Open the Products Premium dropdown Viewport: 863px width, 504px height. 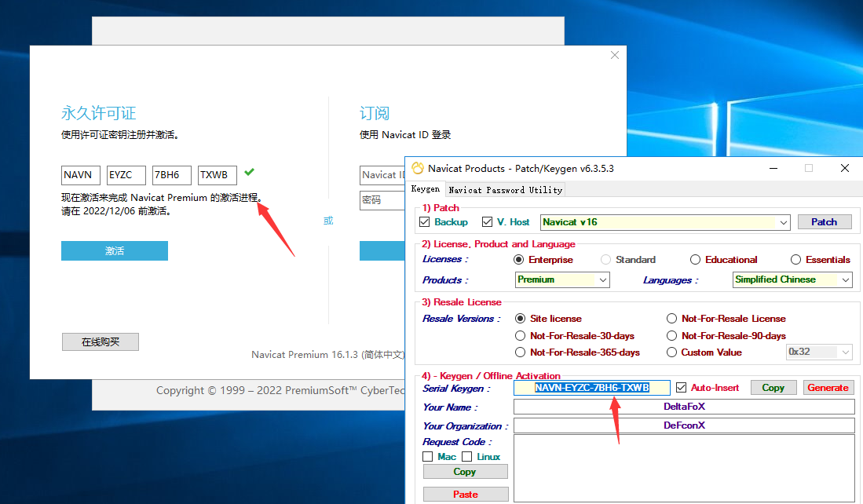pos(603,280)
